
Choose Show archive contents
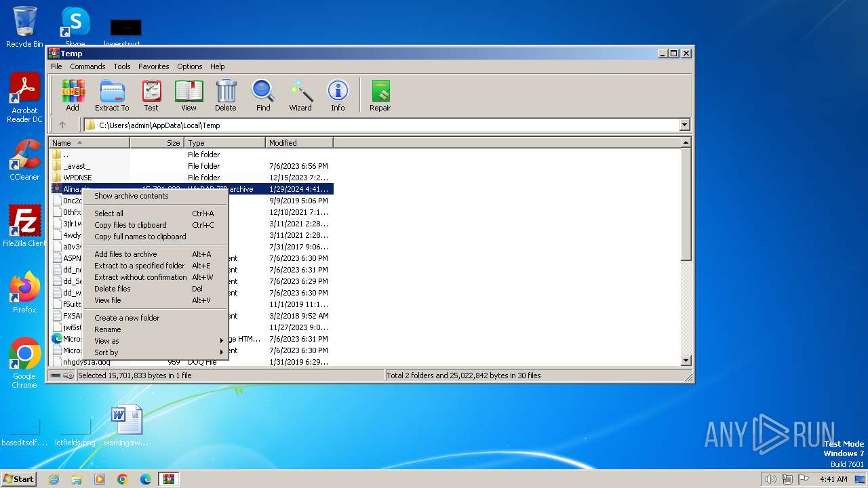[x=155, y=196]
